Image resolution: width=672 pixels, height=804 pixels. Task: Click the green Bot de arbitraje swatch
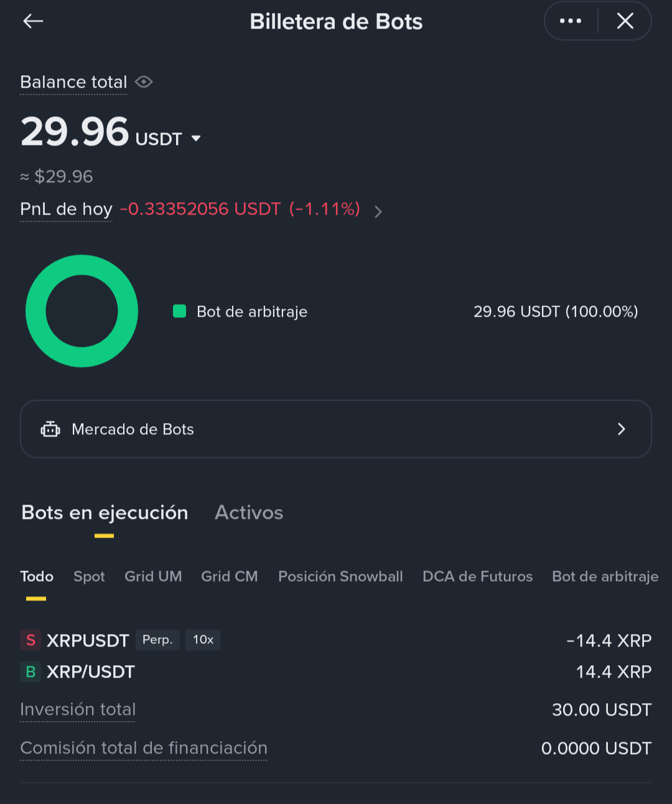tap(180, 311)
